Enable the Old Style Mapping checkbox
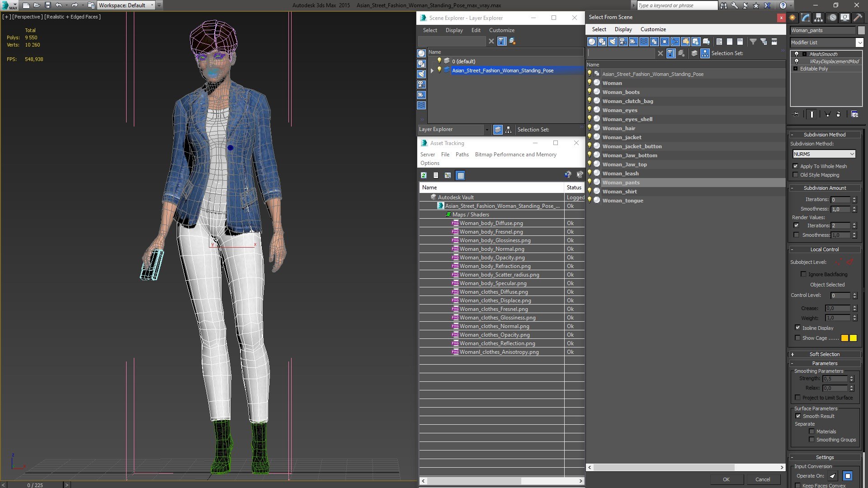Screen dimensions: 868x488 [796, 175]
